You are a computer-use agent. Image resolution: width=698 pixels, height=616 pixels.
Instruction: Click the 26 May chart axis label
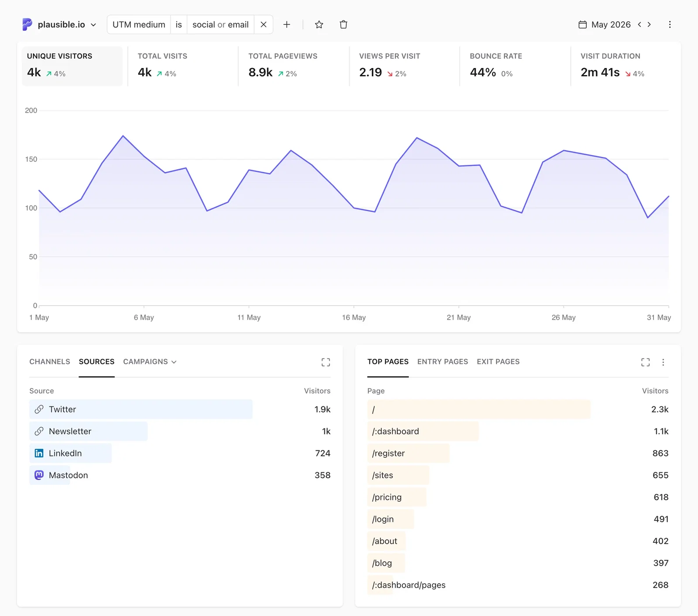click(x=564, y=317)
